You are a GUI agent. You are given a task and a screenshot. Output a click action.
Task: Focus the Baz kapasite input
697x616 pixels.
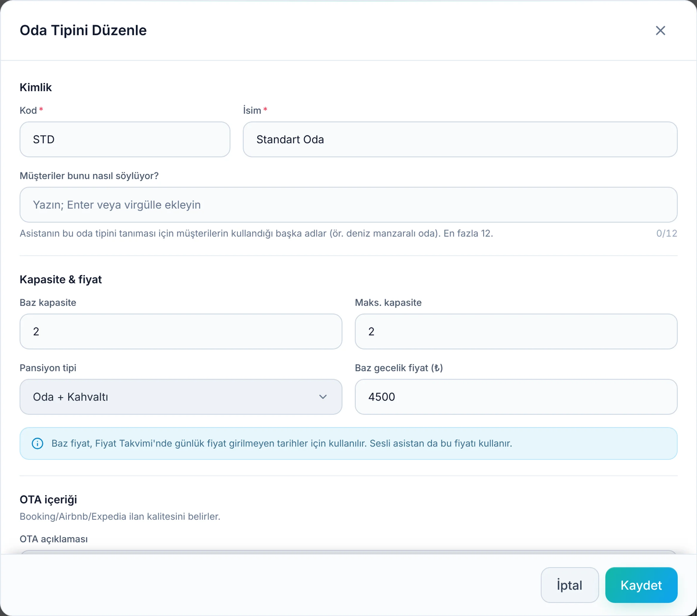181,331
